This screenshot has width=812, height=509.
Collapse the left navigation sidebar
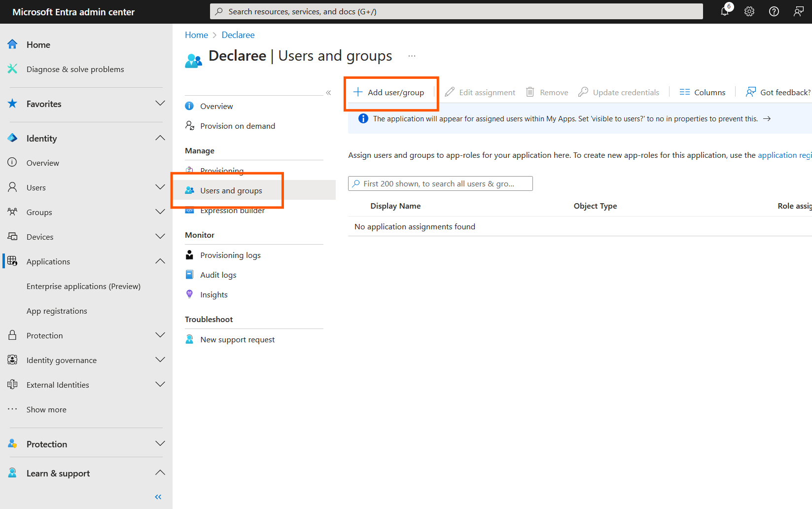pos(158,497)
